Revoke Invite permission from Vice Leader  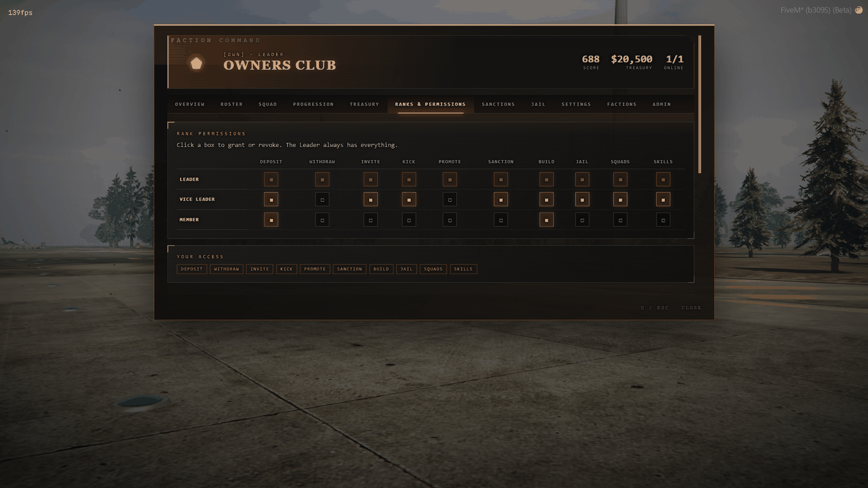coord(371,200)
